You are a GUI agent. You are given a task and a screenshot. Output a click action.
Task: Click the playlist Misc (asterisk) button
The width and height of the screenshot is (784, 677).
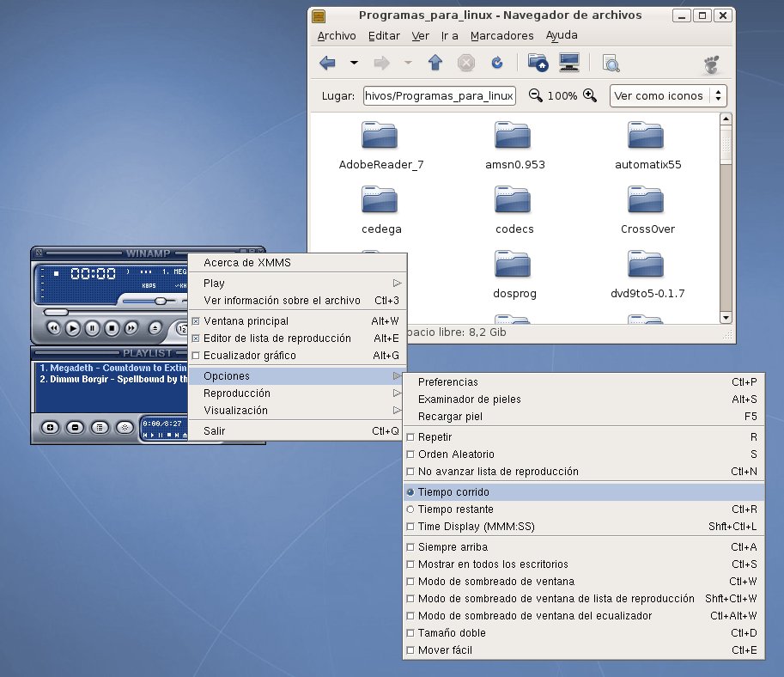click(x=125, y=427)
